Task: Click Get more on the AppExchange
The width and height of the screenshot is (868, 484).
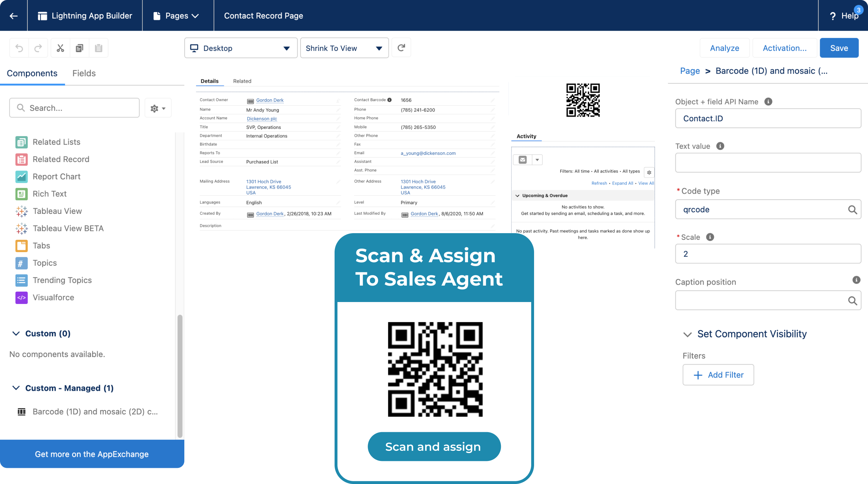Action: 92,454
